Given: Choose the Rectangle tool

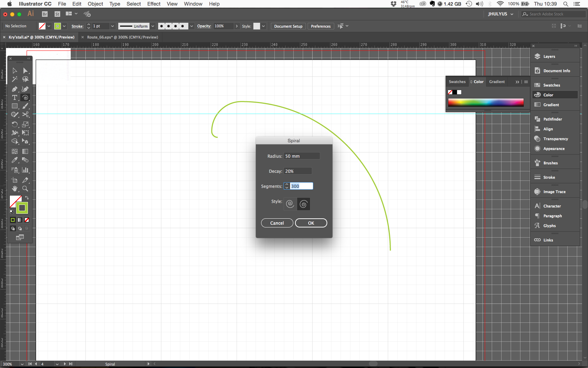Looking at the screenshot, I should coord(15,106).
